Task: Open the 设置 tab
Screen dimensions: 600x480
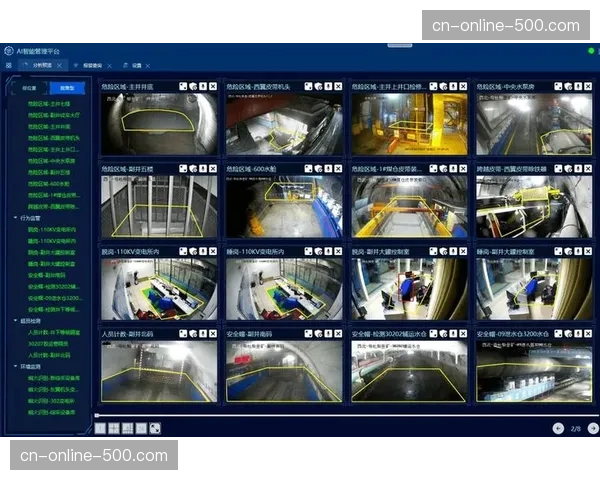Action: pyautogui.click(x=137, y=66)
